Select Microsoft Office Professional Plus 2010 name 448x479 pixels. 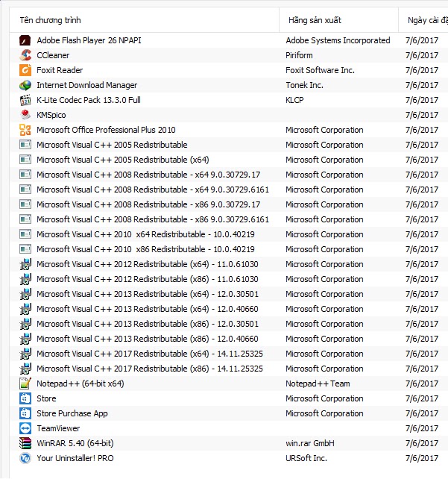pyautogui.click(x=106, y=130)
